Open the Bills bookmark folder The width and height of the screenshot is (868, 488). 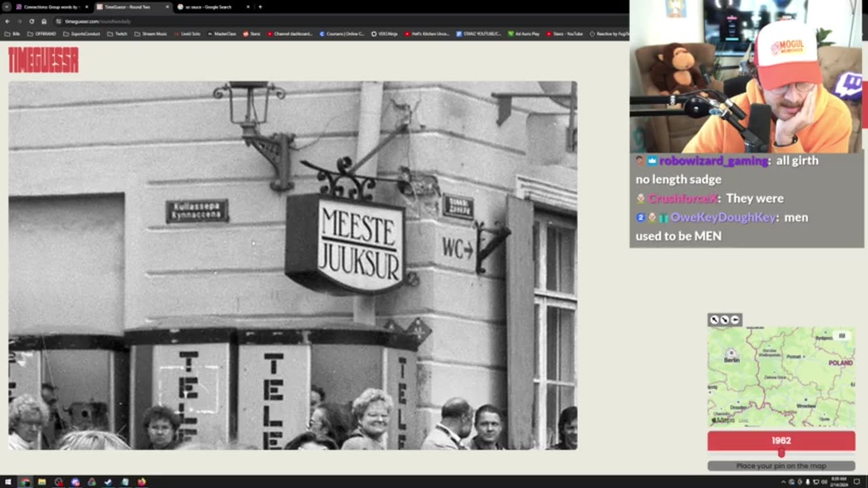pyautogui.click(x=13, y=33)
